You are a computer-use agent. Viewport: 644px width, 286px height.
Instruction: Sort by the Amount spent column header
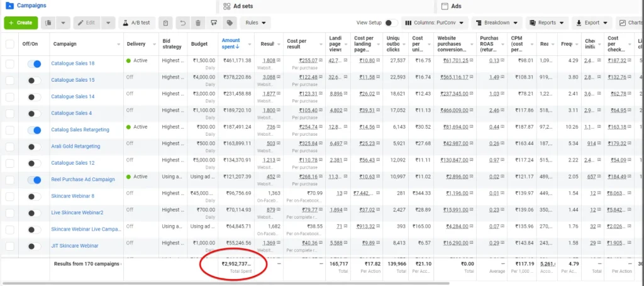tap(231, 43)
